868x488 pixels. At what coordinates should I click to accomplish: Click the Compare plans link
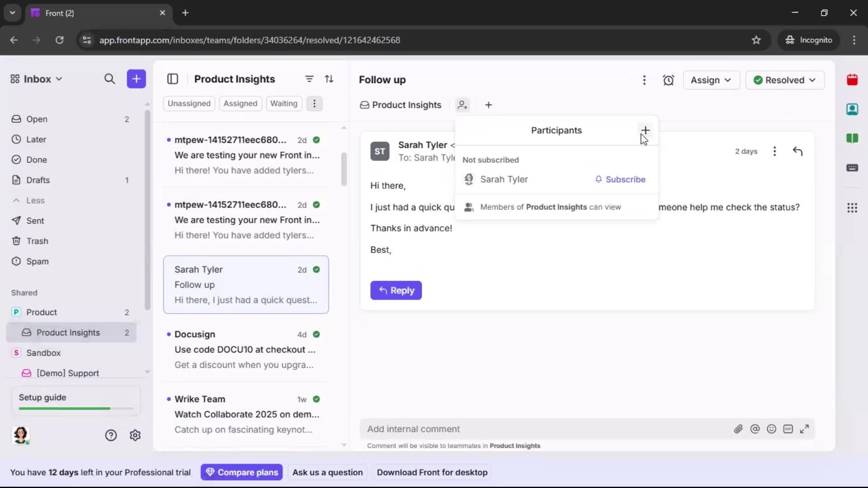pyautogui.click(x=242, y=472)
